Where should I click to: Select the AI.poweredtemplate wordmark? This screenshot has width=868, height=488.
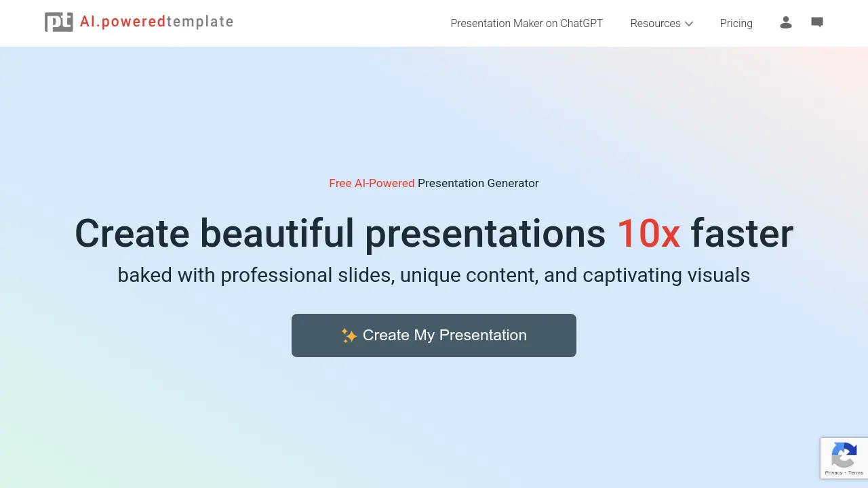pyautogui.click(x=156, y=21)
